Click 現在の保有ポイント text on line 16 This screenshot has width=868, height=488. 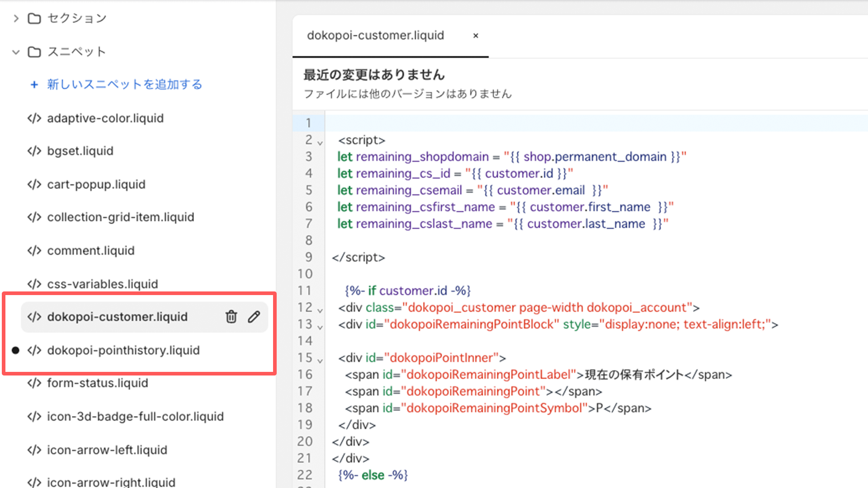coord(634,375)
